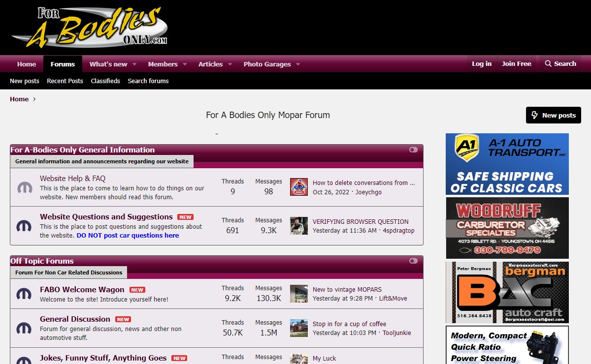Select the Forums navigation tab
This screenshot has width=591, height=364.
tap(63, 64)
